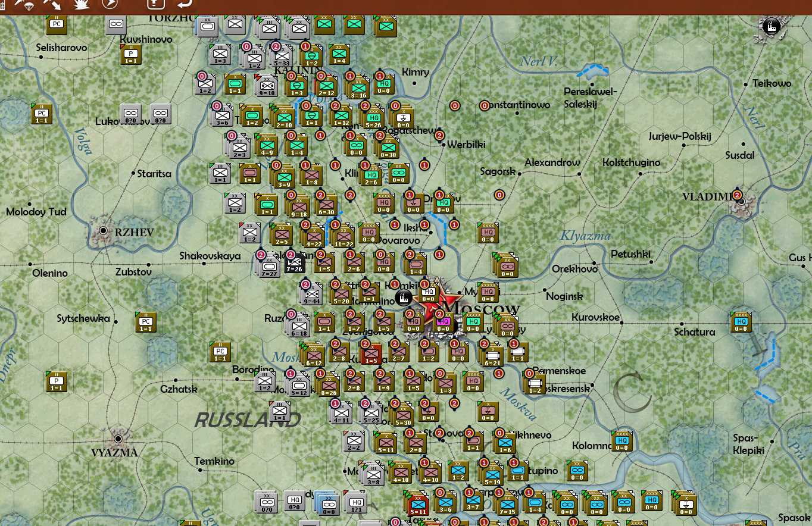
Task: Select the grey 4=11 infantry counter
Action: coord(341,413)
